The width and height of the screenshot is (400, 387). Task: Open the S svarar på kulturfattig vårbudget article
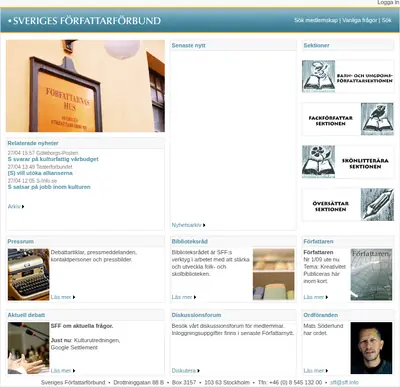point(53,159)
